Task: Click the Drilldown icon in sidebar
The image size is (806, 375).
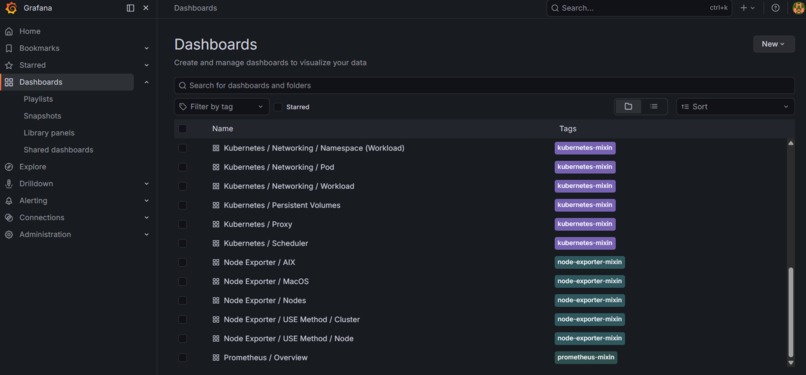Action: [9, 184]
